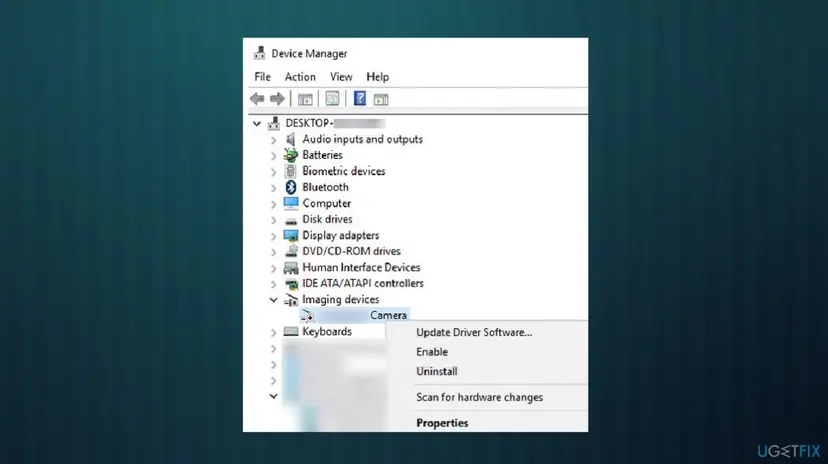Open the blue Help toolbar icon
This screenshot has height=464, width=828.
[360, 98]
